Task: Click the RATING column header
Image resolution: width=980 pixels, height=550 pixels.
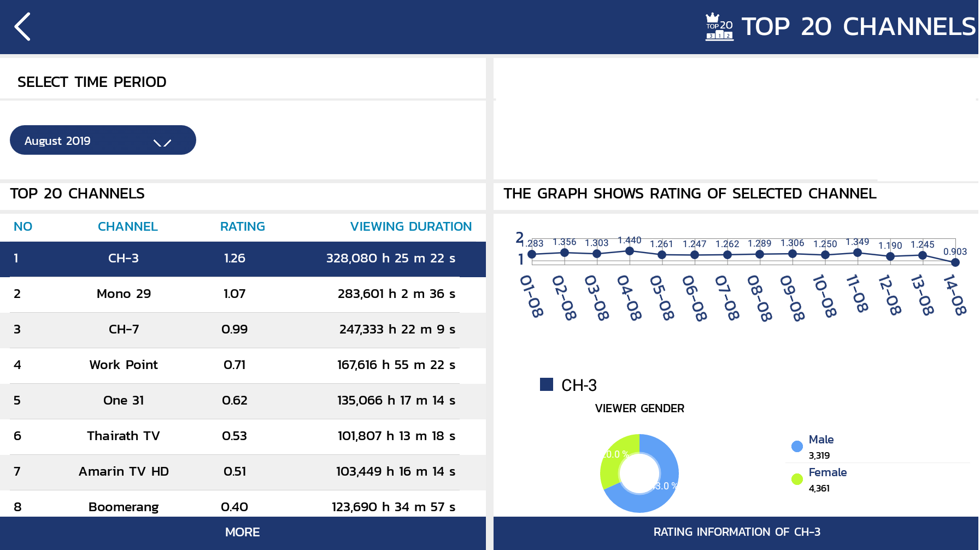Action: point(243,226)
